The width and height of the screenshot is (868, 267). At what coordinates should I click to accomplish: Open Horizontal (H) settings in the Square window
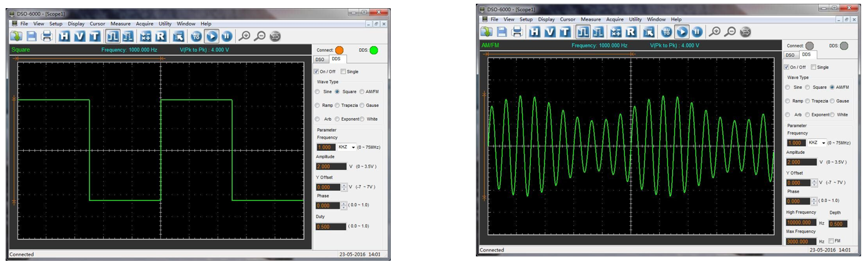coord(64,36)
